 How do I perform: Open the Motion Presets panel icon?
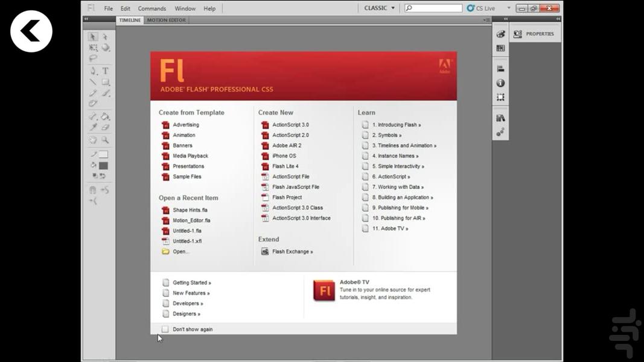(x=500, y=132)
